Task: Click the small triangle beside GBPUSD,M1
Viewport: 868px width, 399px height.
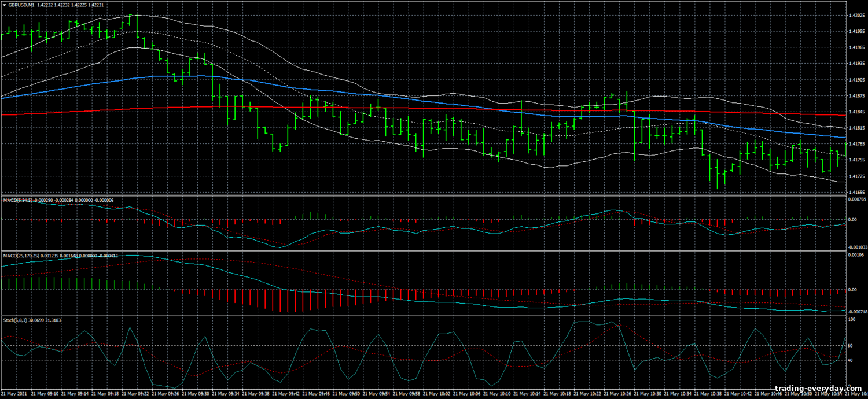Action: pos(4,5)
